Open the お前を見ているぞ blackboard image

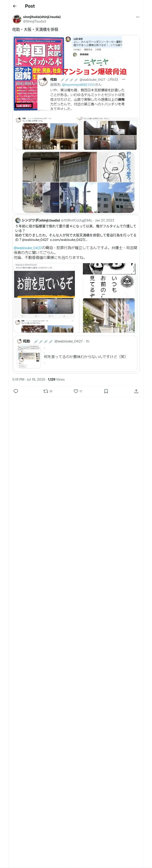[45, 284]
